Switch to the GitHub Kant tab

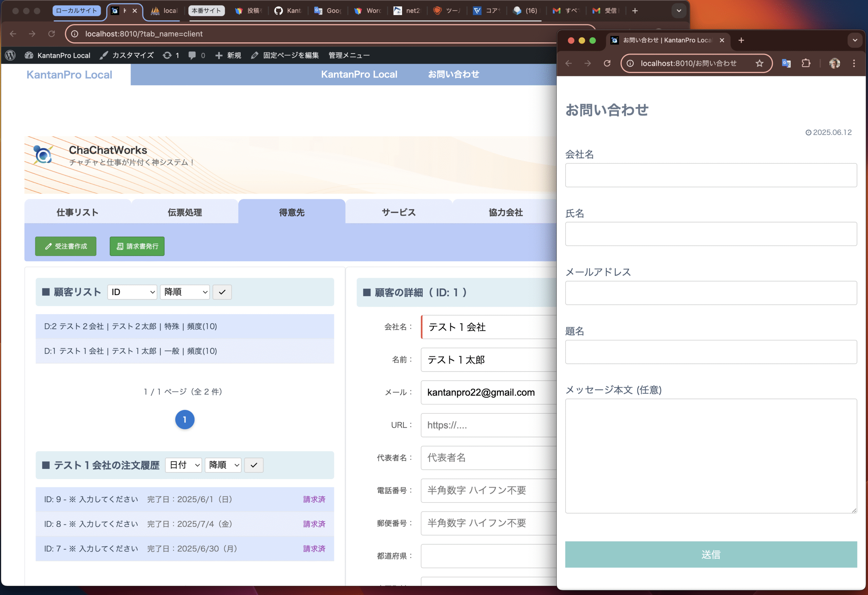pos(288,11)
